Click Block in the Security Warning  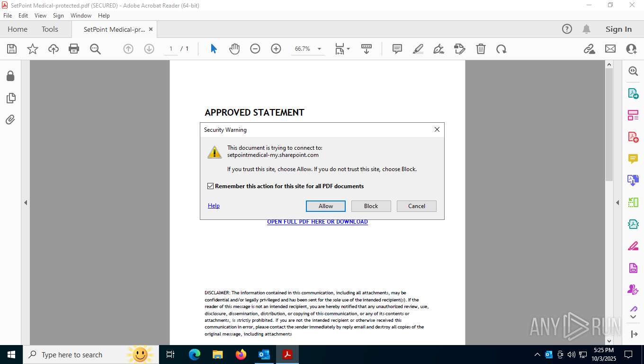coord(371,206)
